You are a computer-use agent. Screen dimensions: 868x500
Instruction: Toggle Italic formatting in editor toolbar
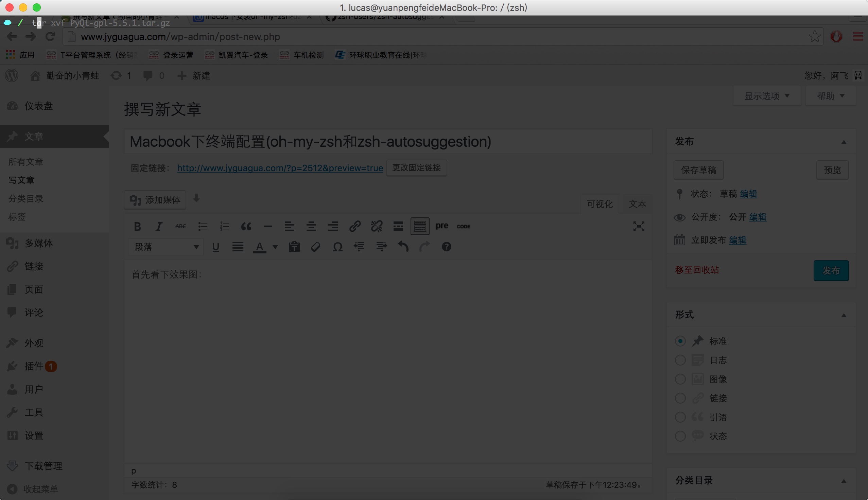[x=159, y=226]
